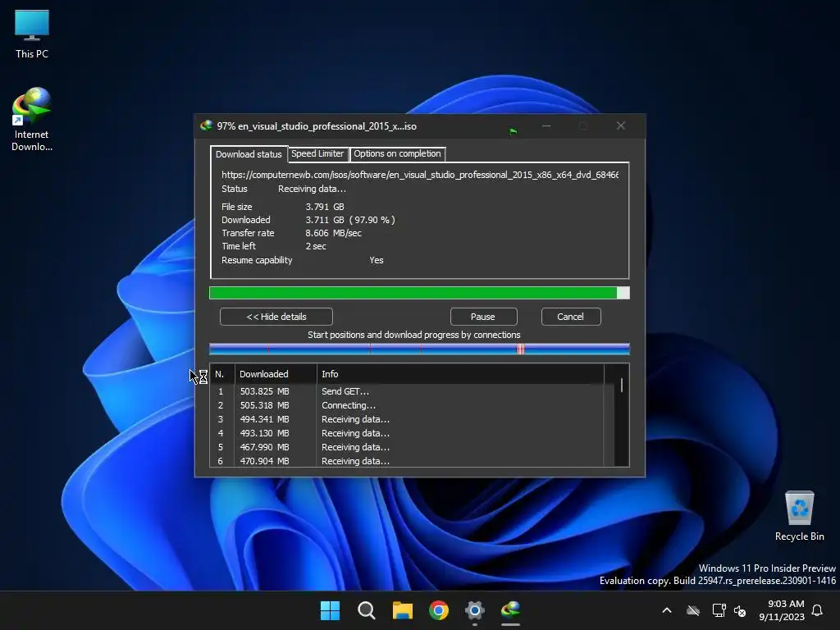Switch to the Download status tab
840x630 pixels.
pyautogui.click(x=249, y=154)
